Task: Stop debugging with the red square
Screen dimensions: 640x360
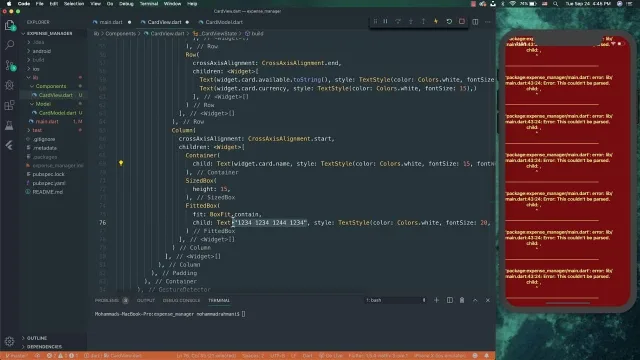Action: [462, 21]
